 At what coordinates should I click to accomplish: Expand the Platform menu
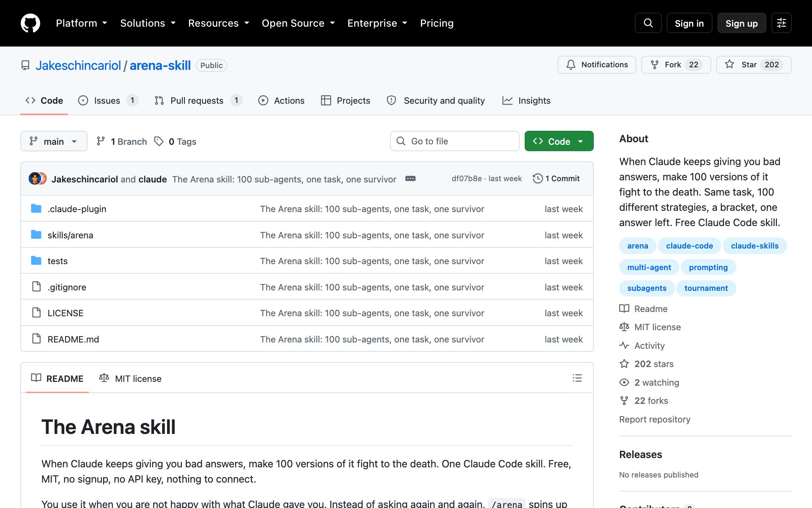82,23
